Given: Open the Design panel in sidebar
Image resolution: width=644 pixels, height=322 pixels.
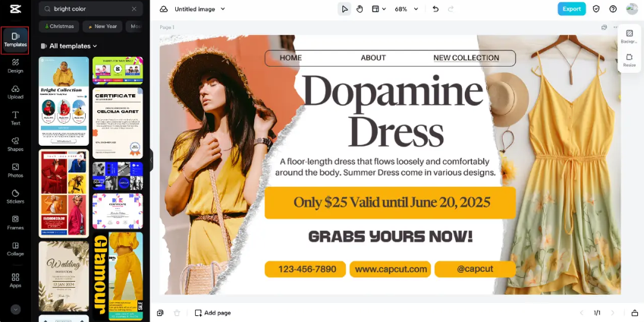Looking at the screenshot, I should [x=15, y=66].
